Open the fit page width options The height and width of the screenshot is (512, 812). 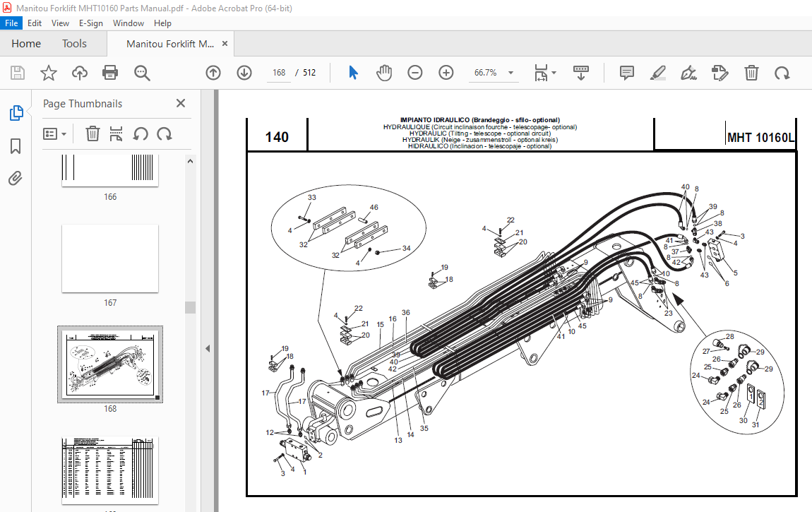[x=545, y=73]
